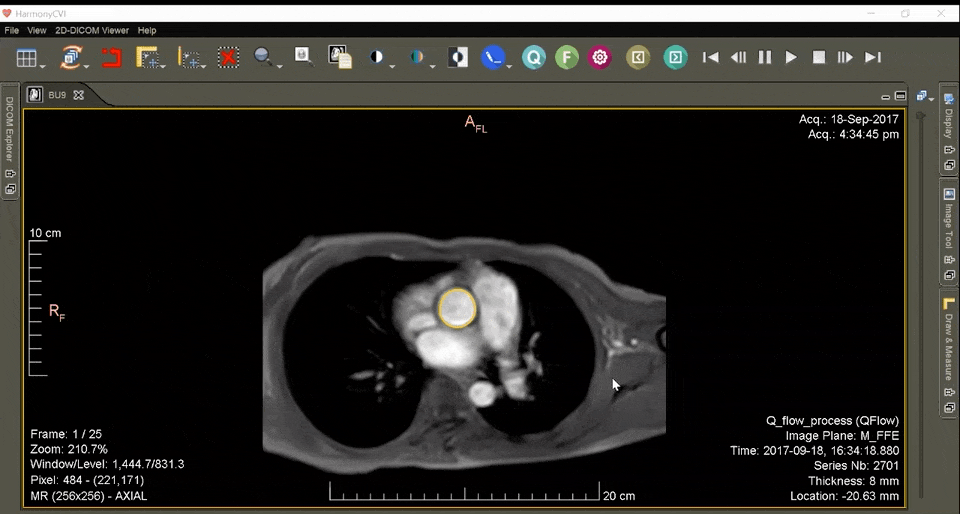Expand the blue line measurement tool dropdown
This screenshot has width=960, height=514.
[x=509, y=66]
